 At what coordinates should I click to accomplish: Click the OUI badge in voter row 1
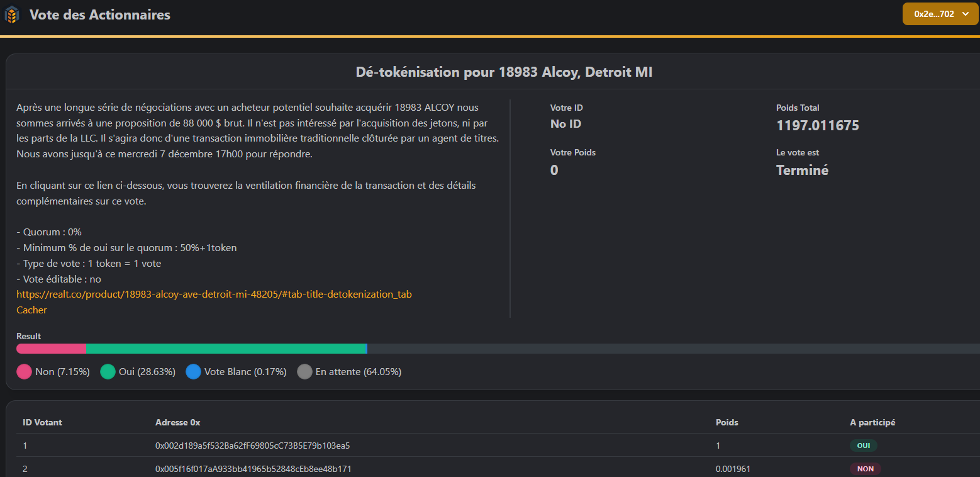coord(863,446)
